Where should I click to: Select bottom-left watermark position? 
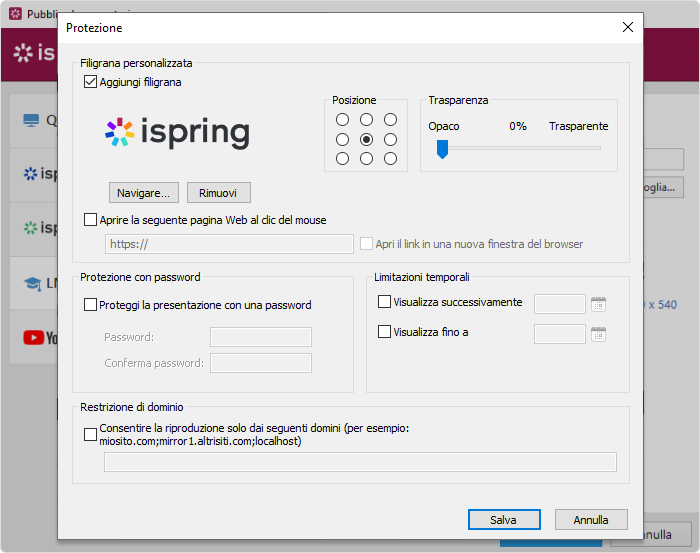(342, 158)
